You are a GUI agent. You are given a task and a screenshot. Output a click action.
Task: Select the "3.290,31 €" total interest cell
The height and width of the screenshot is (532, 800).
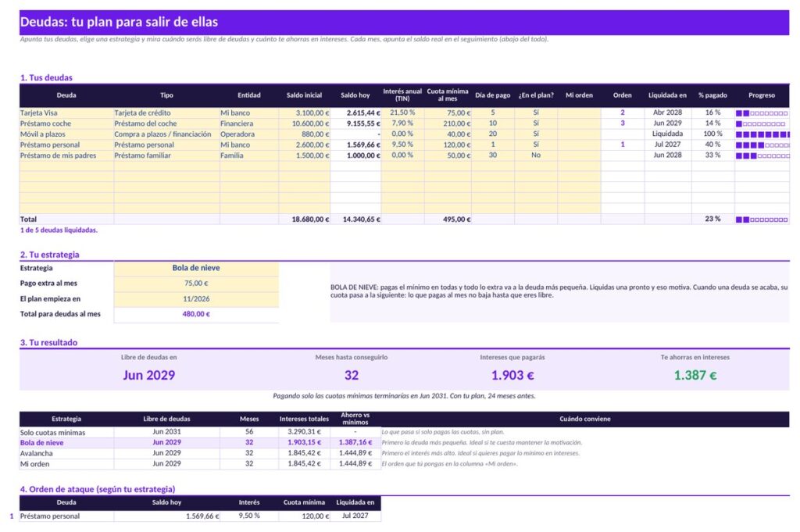pos(305,431)
